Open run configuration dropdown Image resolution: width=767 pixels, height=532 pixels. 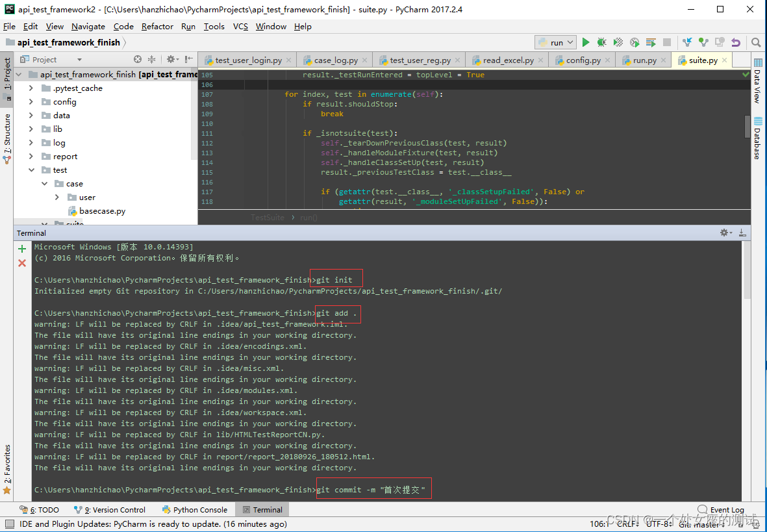point(555,43)
